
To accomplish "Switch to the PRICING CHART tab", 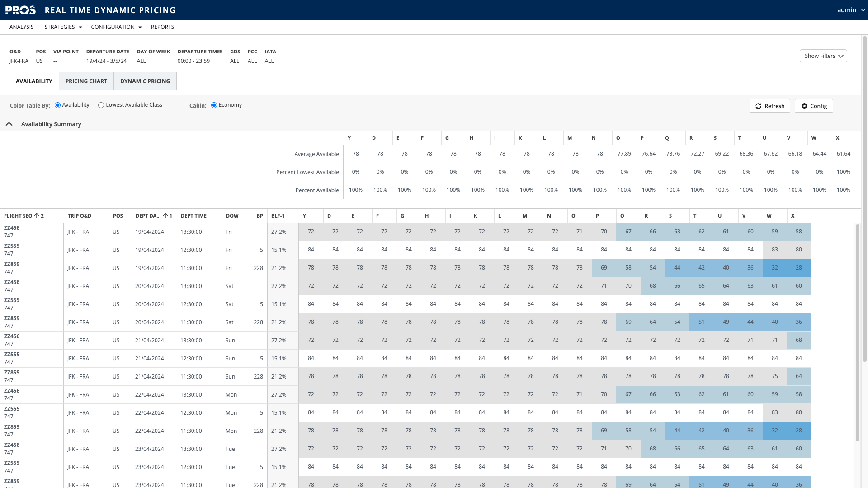I will (86, 81).
